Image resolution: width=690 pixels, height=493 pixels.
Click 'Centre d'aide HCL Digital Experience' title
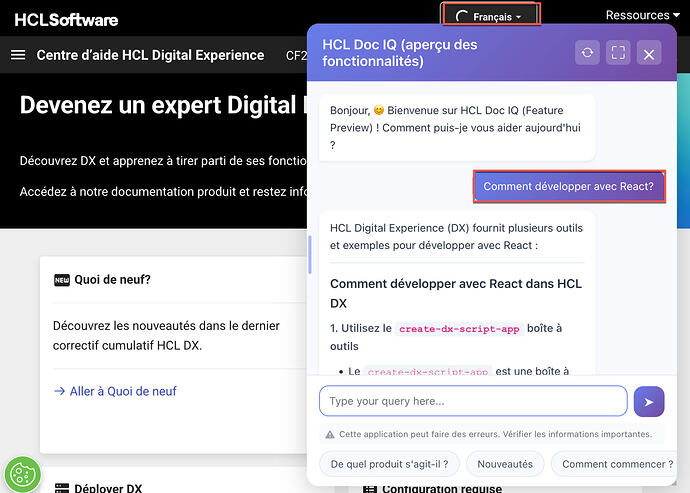point(150,55)
